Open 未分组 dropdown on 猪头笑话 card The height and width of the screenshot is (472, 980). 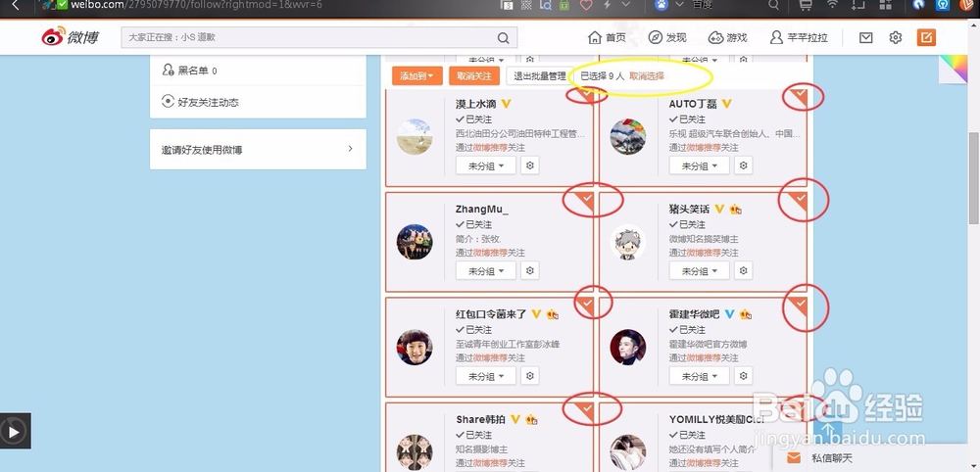pyautogui.click(x=700, y=270)
